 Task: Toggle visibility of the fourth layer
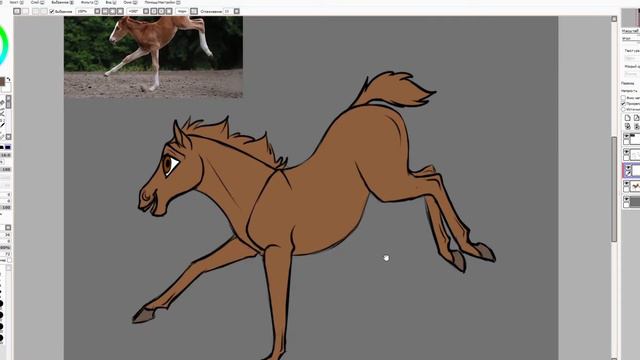click(x=627, y=184)
